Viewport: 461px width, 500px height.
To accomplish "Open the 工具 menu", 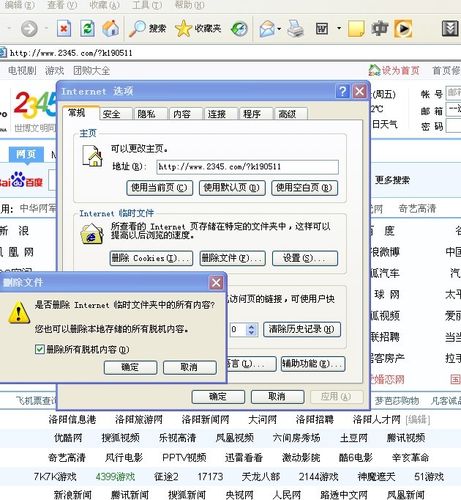I will click(147, 5).
